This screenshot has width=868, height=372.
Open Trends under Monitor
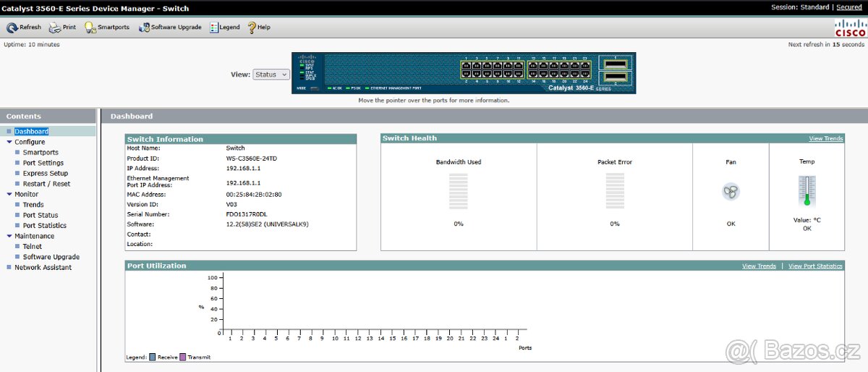coord(33,205)
